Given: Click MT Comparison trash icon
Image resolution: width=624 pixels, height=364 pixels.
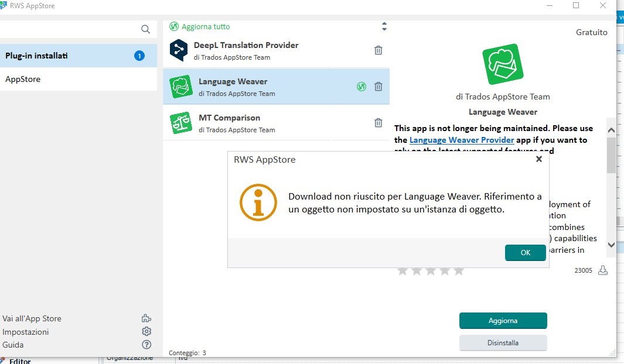Looking at the screenshot, I should [378, 122].
